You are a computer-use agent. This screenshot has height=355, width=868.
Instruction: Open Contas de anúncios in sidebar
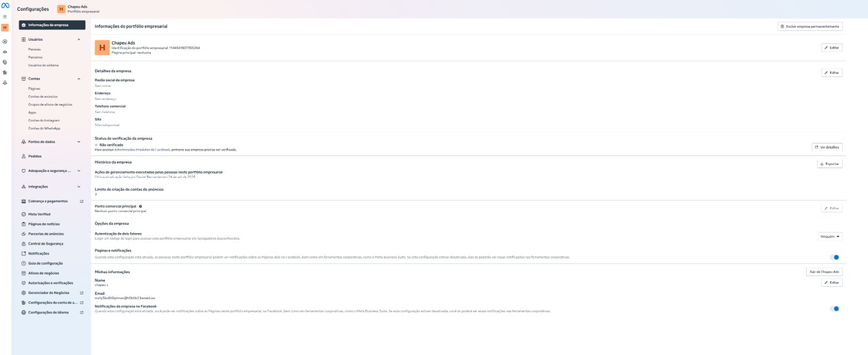(43, 96)
